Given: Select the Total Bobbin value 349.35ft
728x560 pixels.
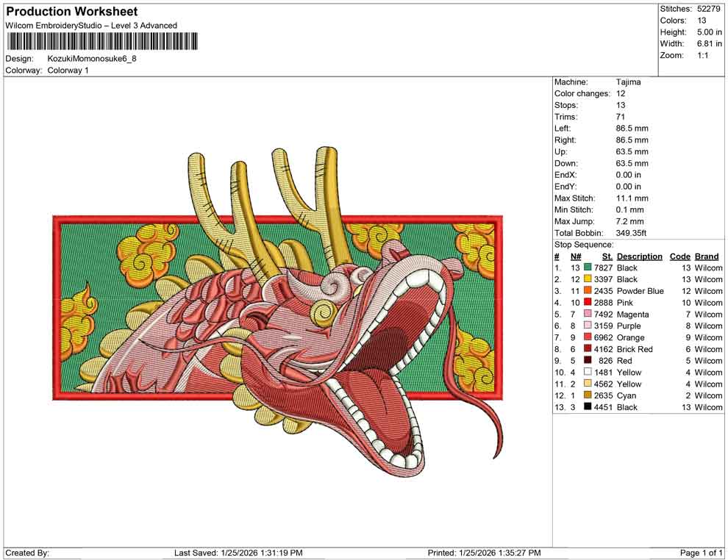Looking at the screenshot, I should [631, 233].
